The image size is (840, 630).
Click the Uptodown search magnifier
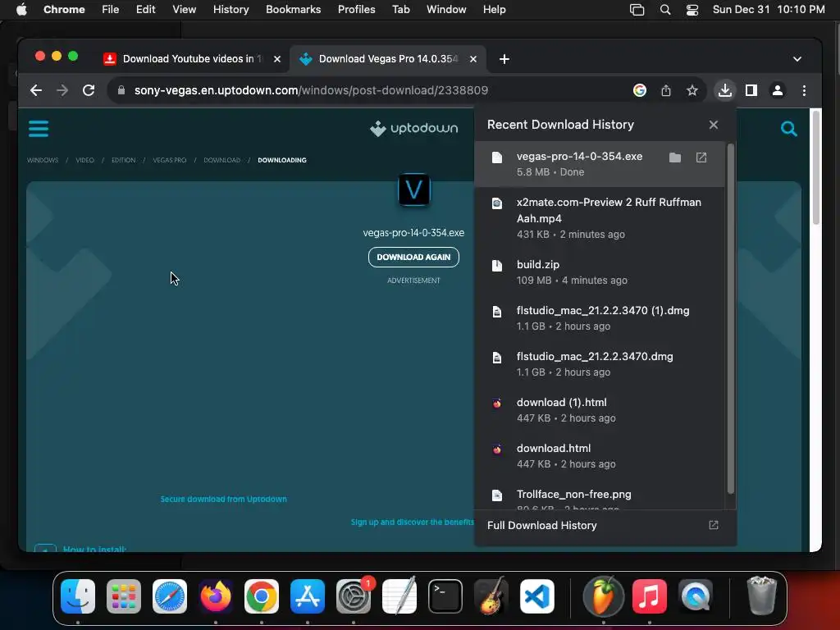click(x=788, y=129)
